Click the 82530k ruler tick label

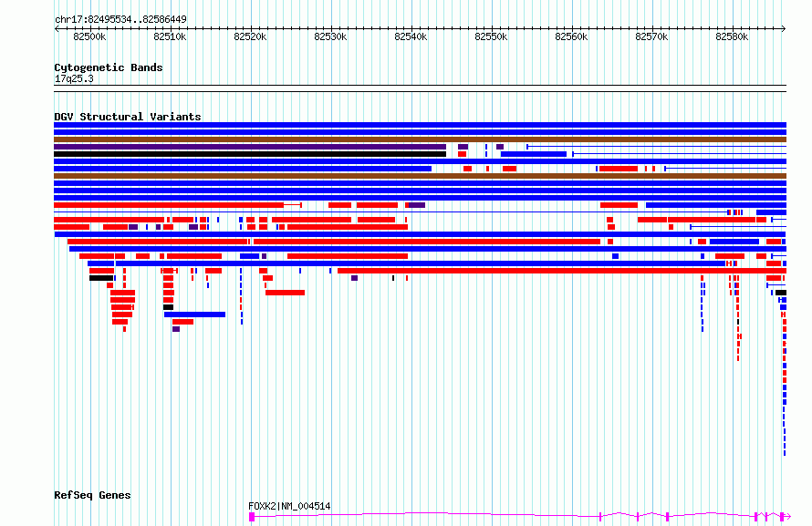[330, 37]
